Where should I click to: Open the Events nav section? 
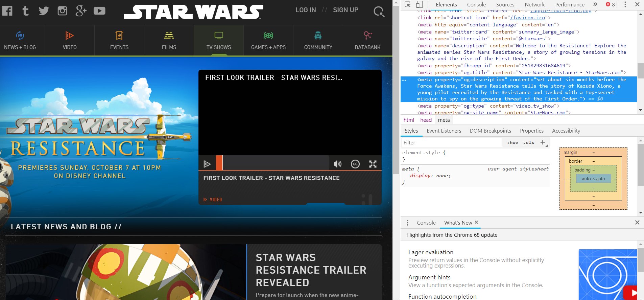119,41
